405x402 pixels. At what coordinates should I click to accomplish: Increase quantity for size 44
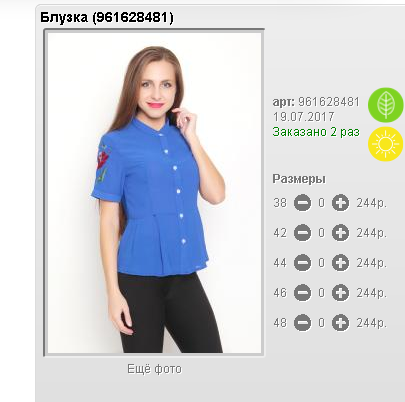click(340, 263)
